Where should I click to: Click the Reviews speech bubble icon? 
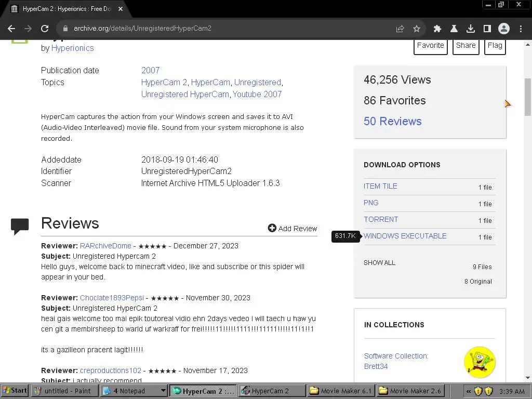point(20,227)
